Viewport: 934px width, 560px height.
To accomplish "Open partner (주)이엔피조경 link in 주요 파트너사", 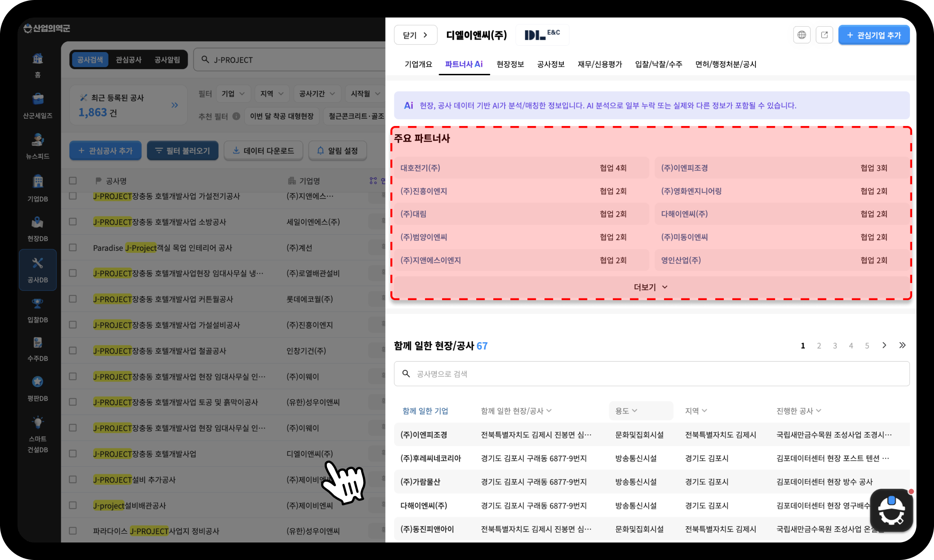I will tap(684, 168).
